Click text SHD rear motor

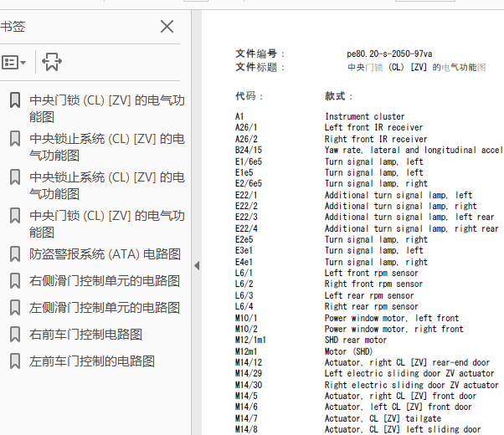pos(356,340)
